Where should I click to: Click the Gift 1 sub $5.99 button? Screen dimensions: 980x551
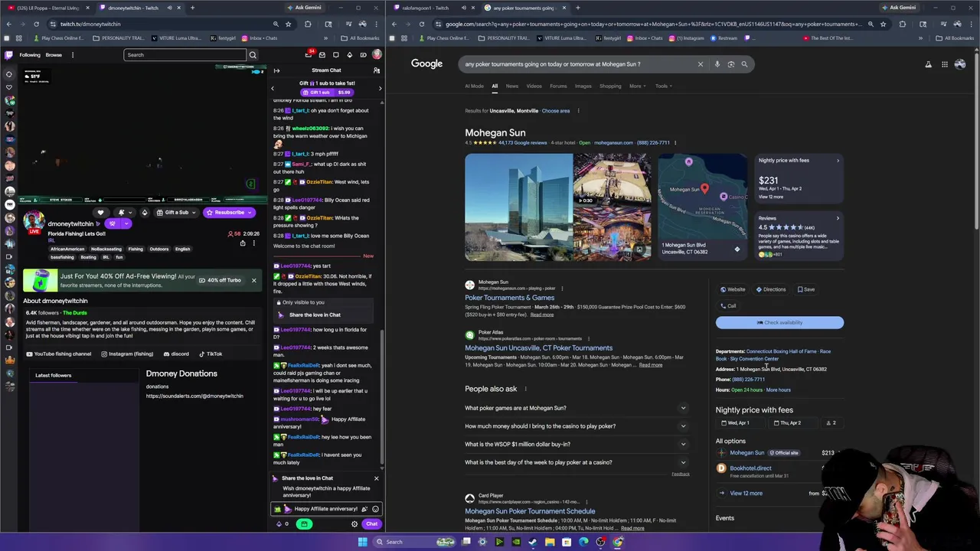pos(325,92)
